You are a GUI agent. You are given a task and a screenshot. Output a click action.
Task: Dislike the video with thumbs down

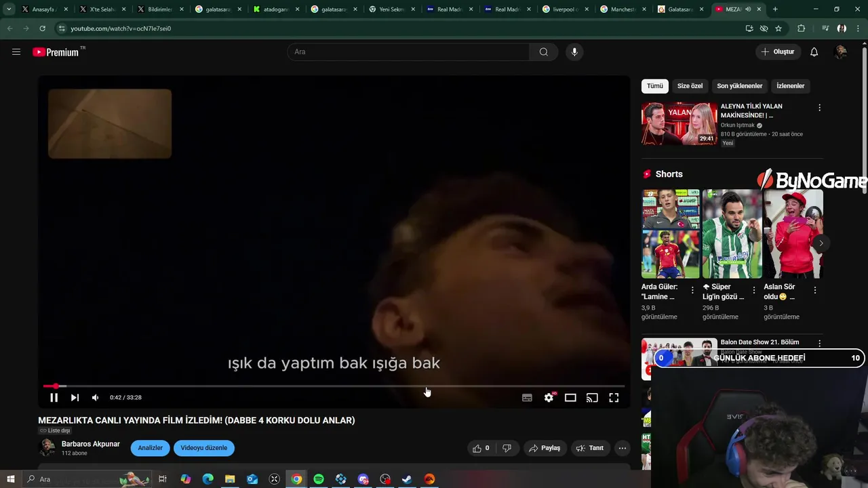pos(507,448)
